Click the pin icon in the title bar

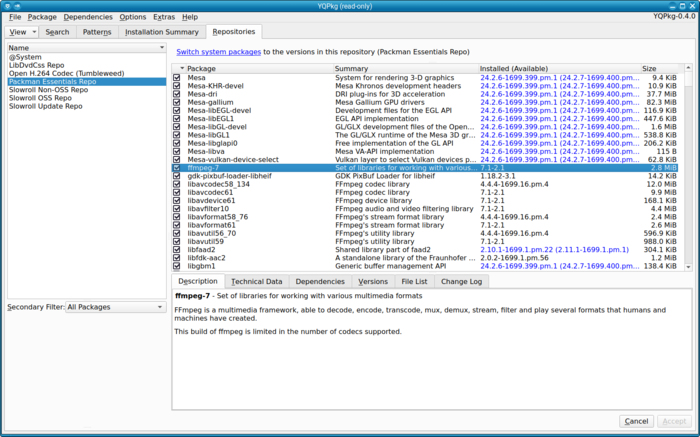coord(19,5)
